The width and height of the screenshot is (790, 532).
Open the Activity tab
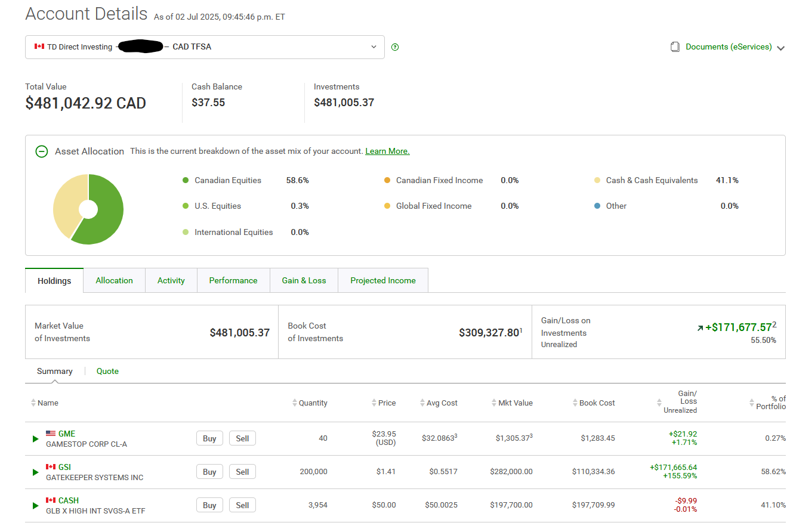(x=171, y=280)
